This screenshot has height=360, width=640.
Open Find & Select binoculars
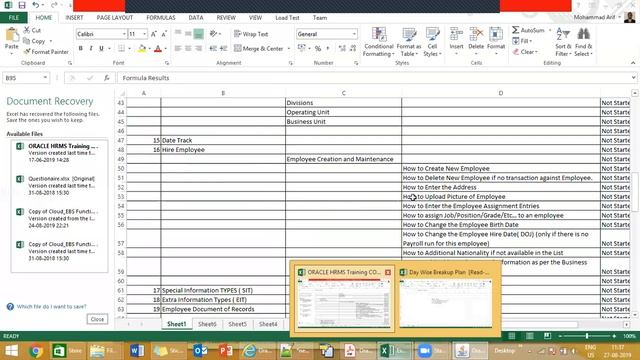(583, 42)
